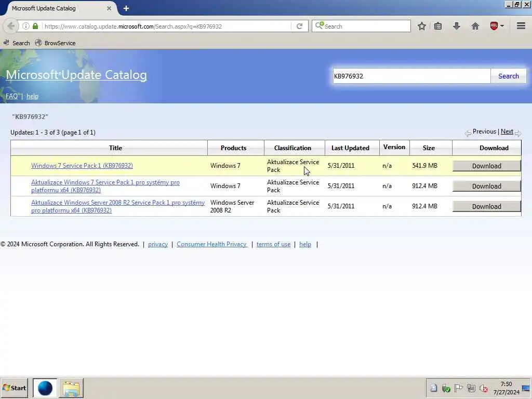Sort by Version column header
Viewport: 532px width, 399px height.
click(394, 147)
